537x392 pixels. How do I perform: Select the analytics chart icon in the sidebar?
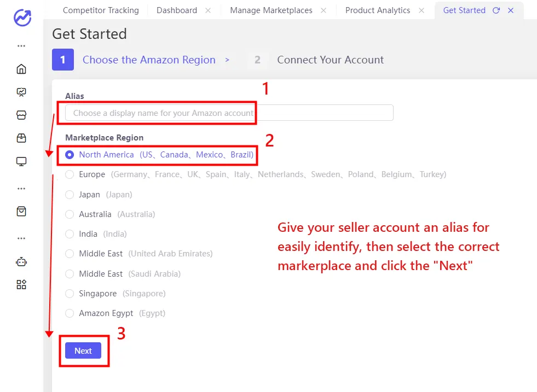[x=21, y=92]
